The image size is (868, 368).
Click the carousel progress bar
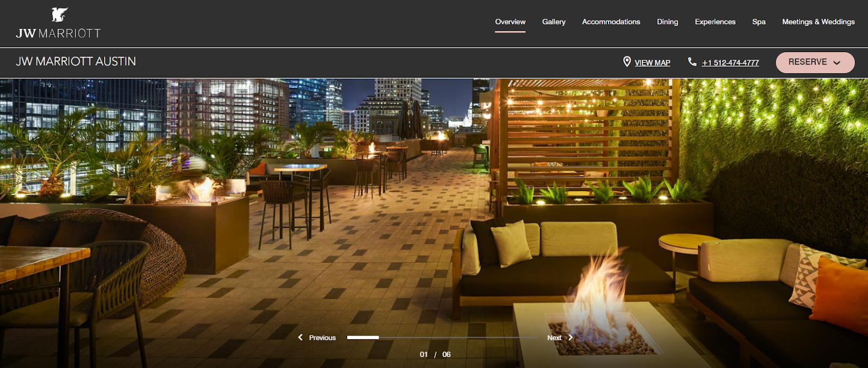click(442, 338)
